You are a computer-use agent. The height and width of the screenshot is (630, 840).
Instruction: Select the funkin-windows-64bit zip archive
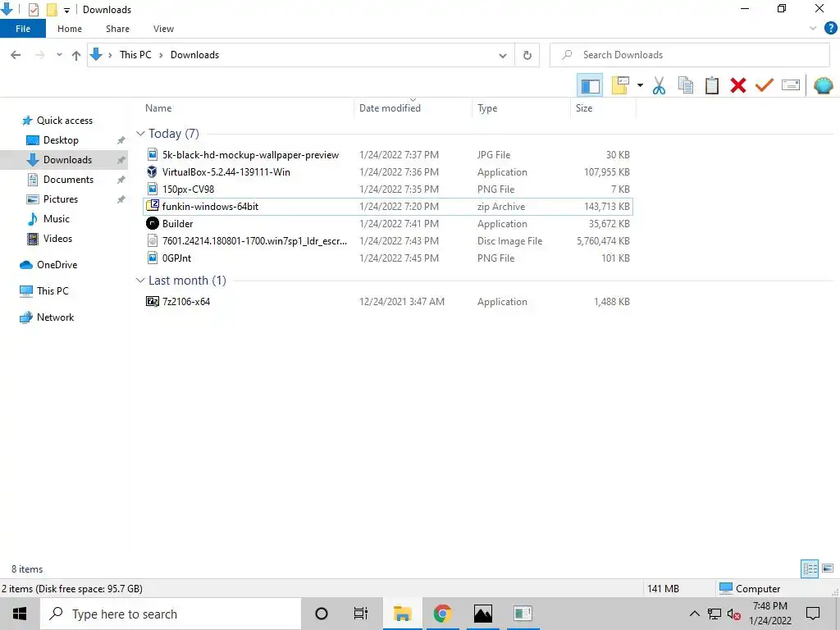tap(388, 206)
